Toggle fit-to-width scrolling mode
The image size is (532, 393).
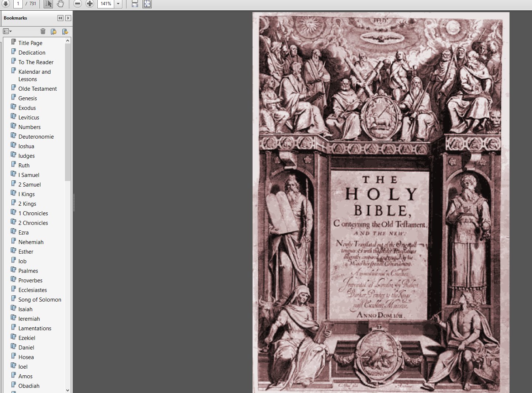click(x=135, y=4)
